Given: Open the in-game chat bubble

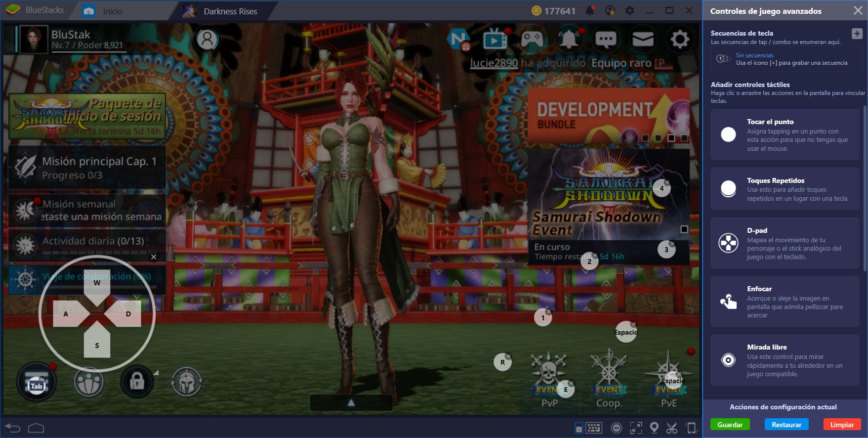Looking at the screenshot, I should (x=606, y=39).
